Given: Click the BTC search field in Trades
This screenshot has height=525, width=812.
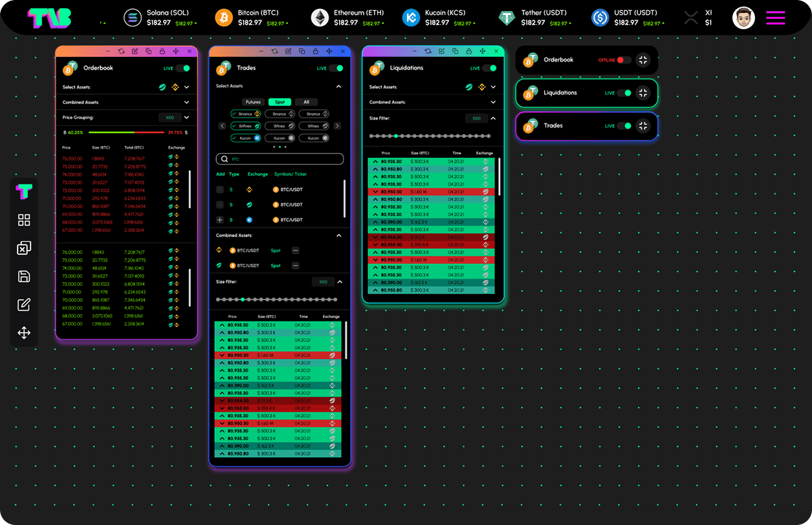Looking at the screenshot, I should (x=280, y=159).
